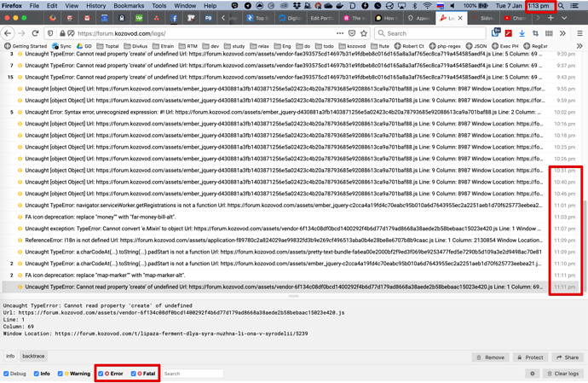The height and width of the screenshot is (383, 588).
Task: Toggle the Debug log filter checkbox
Action: [6, 374]
